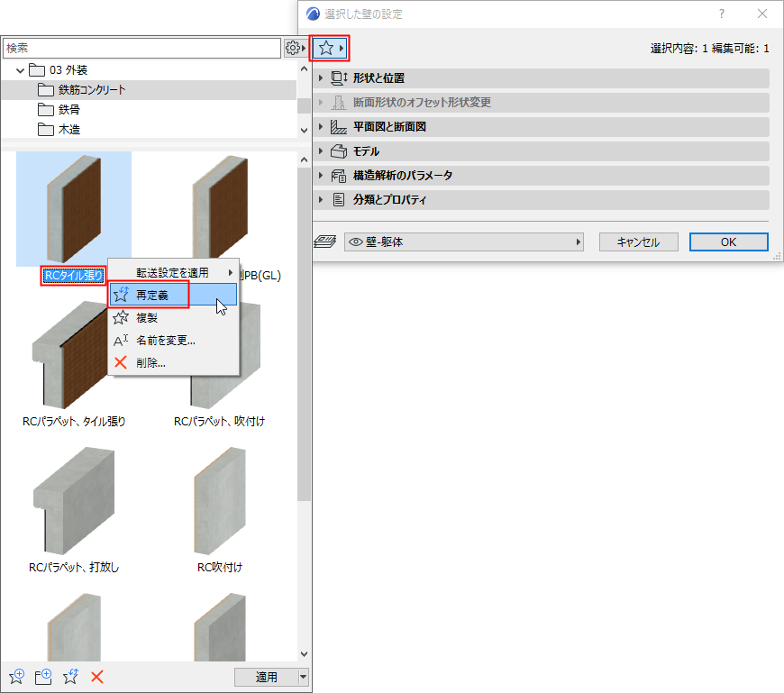Image resolution: width=784 pixels, height=693 pixels.
Task: Select the RC吹付け favorite thumbnail
Action: click(x=220, y=501)
